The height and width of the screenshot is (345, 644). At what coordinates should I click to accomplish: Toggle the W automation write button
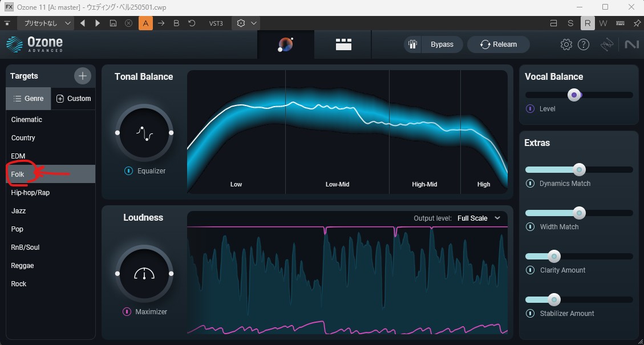click(603, 23)
